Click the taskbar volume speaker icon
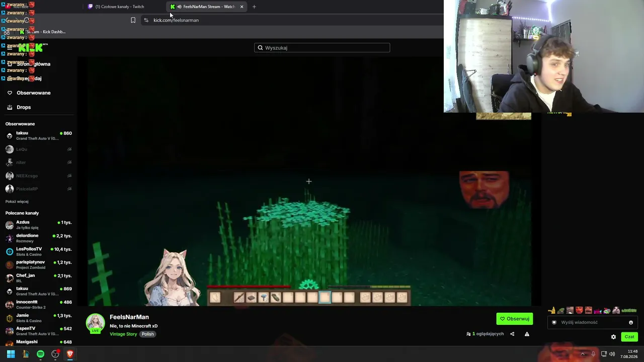Viewport: 644px width, 362px height. [x=612, y=354]
